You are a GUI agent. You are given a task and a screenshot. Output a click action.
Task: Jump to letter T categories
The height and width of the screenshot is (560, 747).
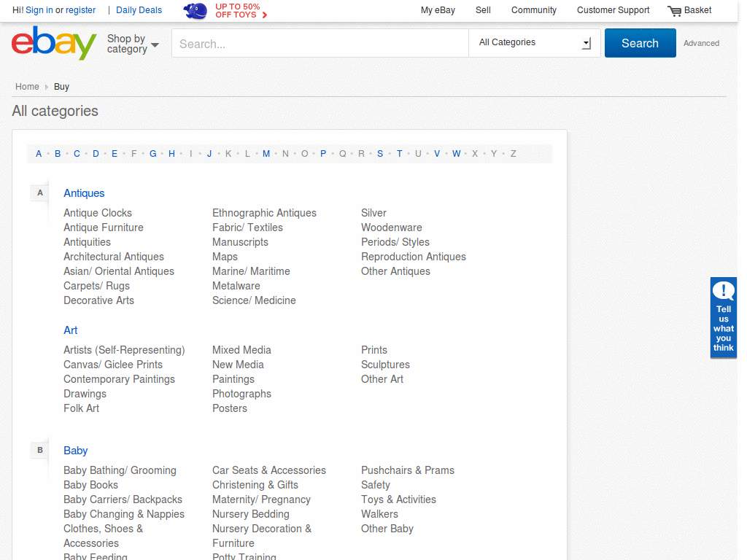(399, 153)
